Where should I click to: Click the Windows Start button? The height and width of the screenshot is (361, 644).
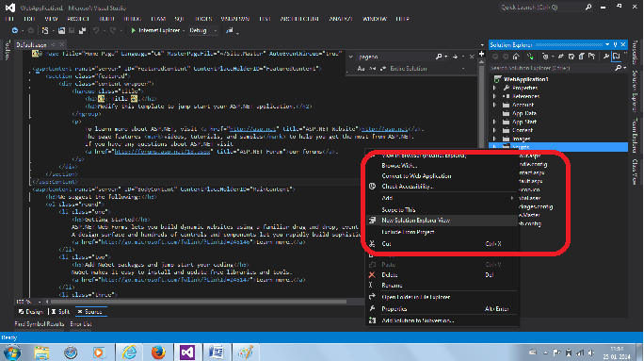click(x=12, y=353)
